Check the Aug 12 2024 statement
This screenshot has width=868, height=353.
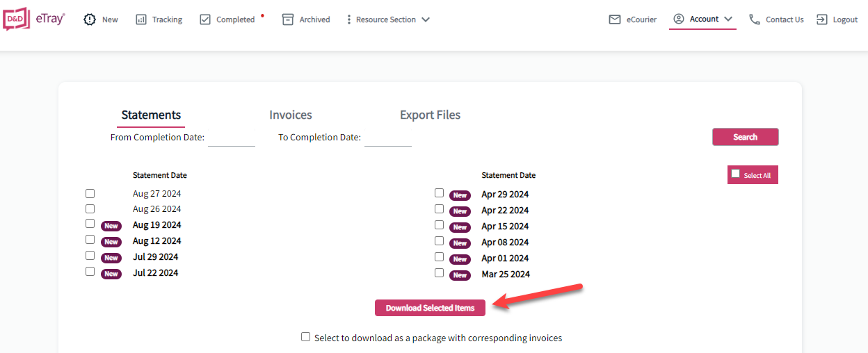click(90, 240)
